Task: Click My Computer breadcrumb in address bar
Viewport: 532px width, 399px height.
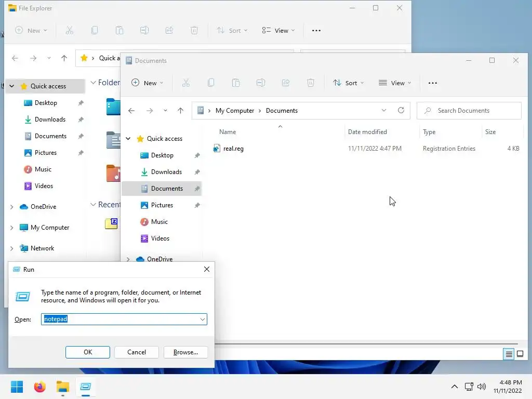Action: point(235,111)
